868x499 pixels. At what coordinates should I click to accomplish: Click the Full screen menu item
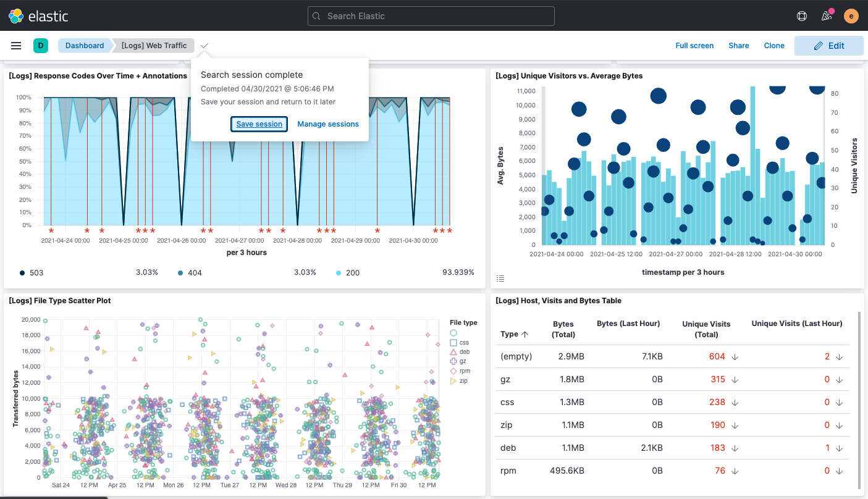point(694,46)
